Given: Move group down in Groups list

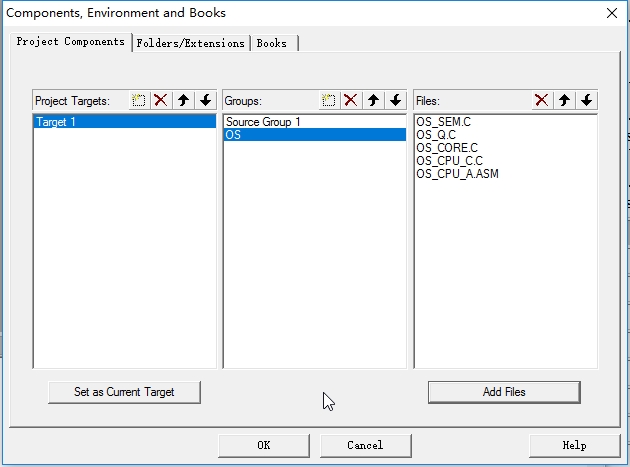Looking at the screenshot, I should 395,100.
